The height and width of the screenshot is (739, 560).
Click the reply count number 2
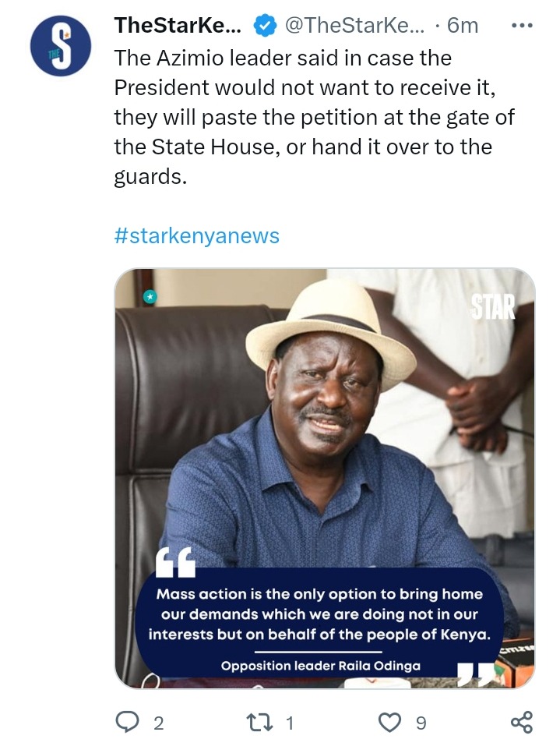point(159,723)
